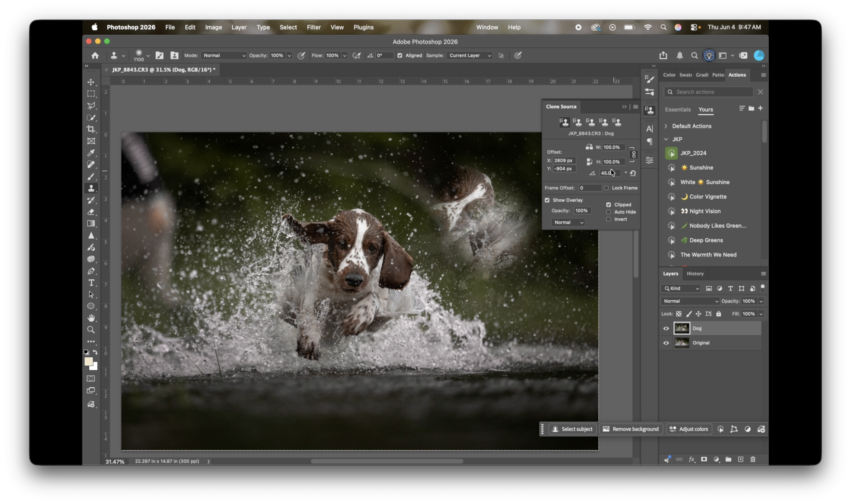Toggle the Lock Frame checkbox
Screen dimensions: 851x504
click(606, 188)
